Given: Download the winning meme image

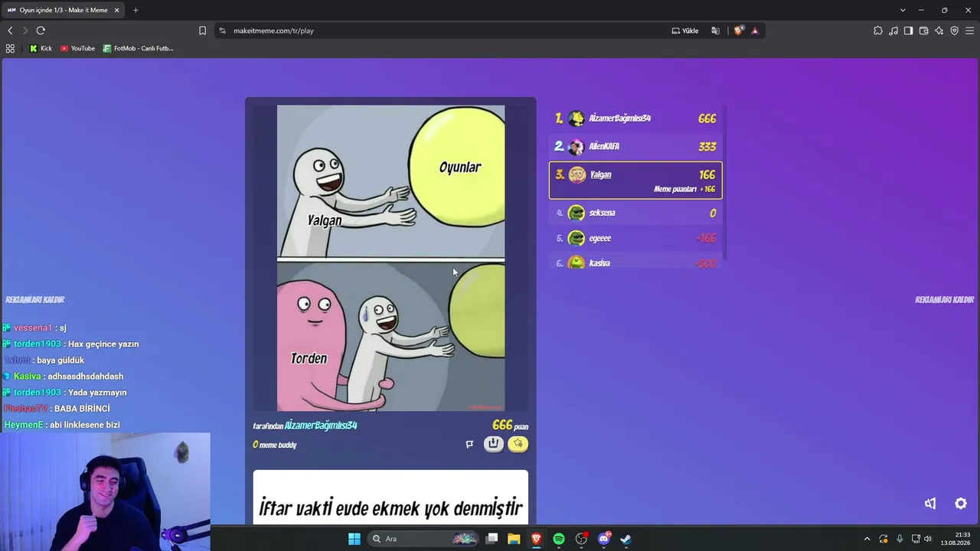Looking at the screenshot, I should 494,444.
